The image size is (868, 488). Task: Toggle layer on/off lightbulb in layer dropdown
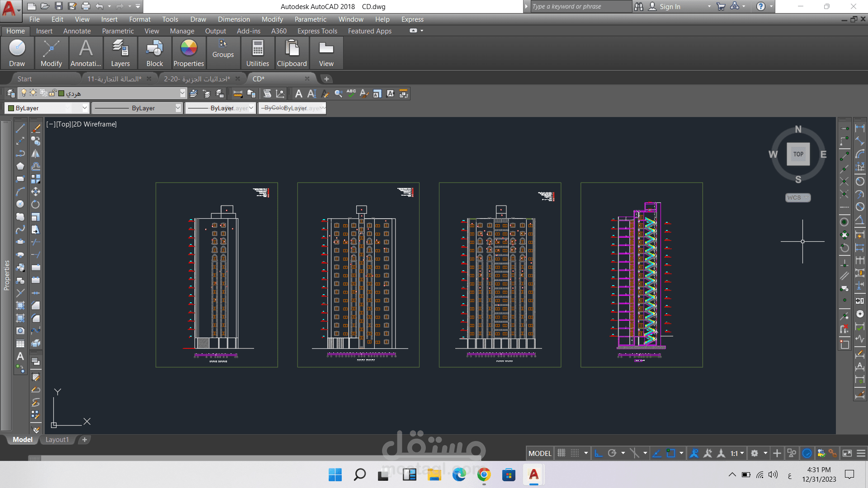click(24, 93)
